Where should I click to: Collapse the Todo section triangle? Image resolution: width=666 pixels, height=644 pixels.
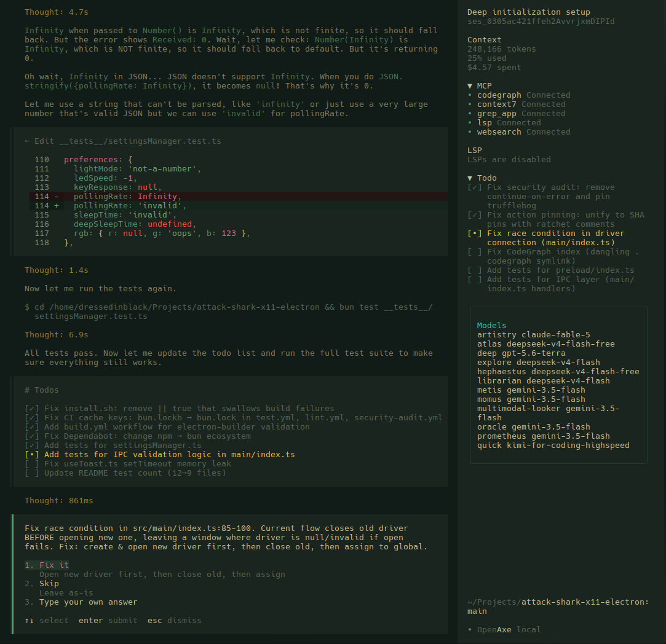[x=470, y=178]
